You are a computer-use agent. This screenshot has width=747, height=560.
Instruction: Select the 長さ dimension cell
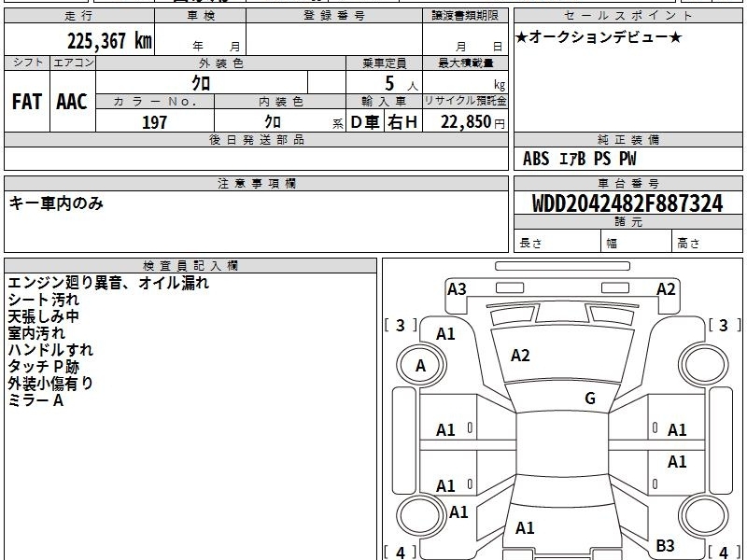(557, 242)
